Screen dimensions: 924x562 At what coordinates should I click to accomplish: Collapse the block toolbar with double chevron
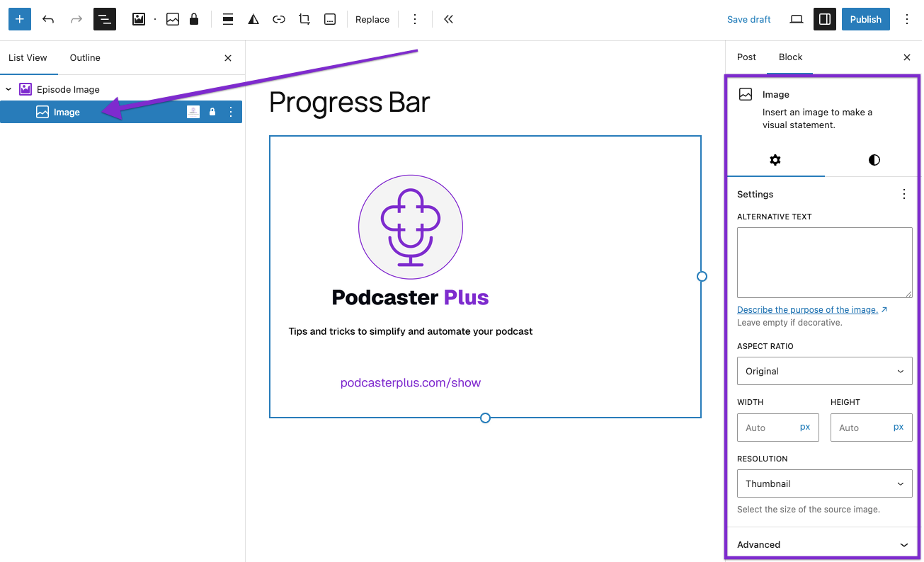448,19
